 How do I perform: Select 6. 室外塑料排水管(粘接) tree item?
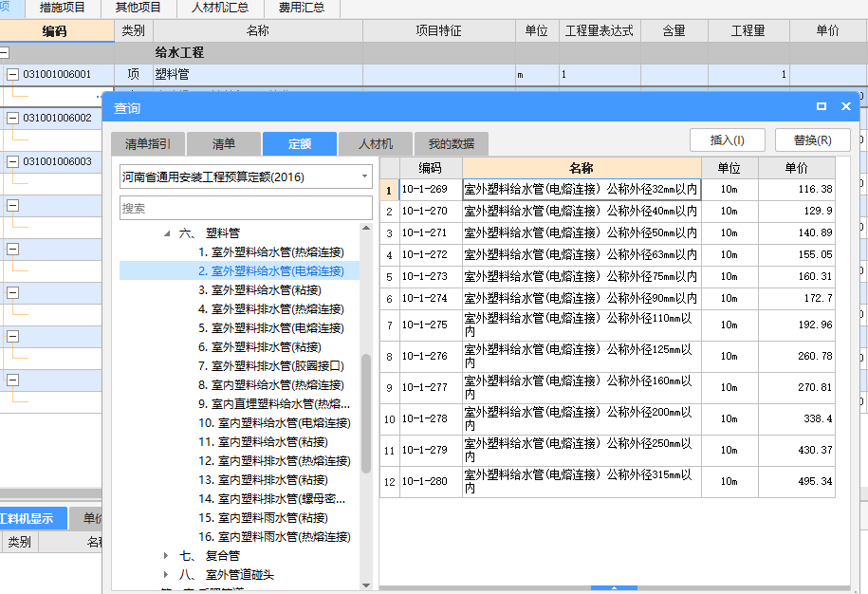pos(260,347)
